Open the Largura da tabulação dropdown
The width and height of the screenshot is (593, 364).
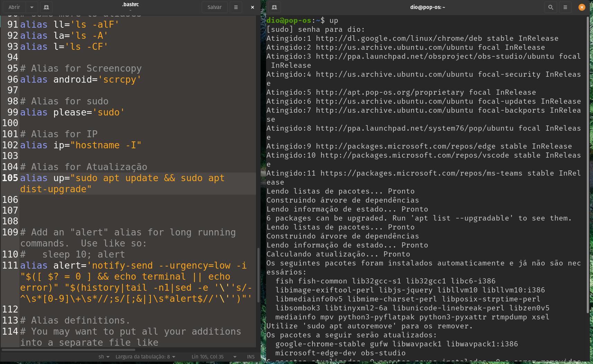click(145, 357)
